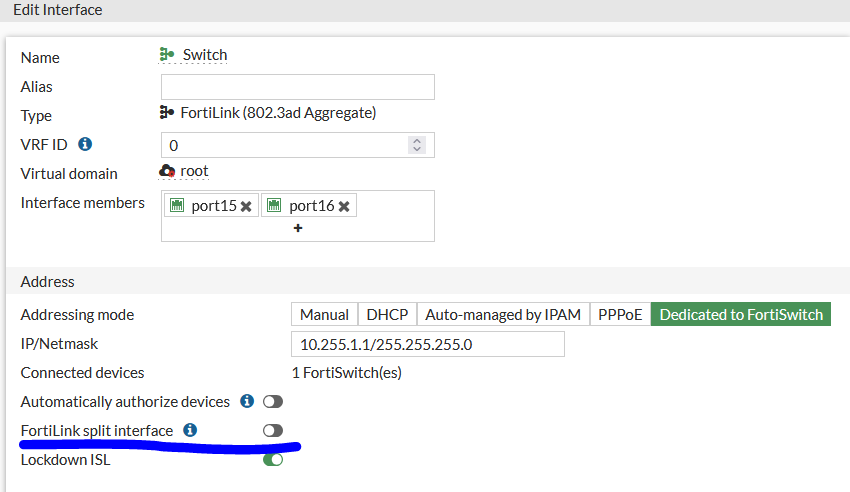Click the Alias text field
Viewport: 850px width, 492px height.
tap(297, 87)
